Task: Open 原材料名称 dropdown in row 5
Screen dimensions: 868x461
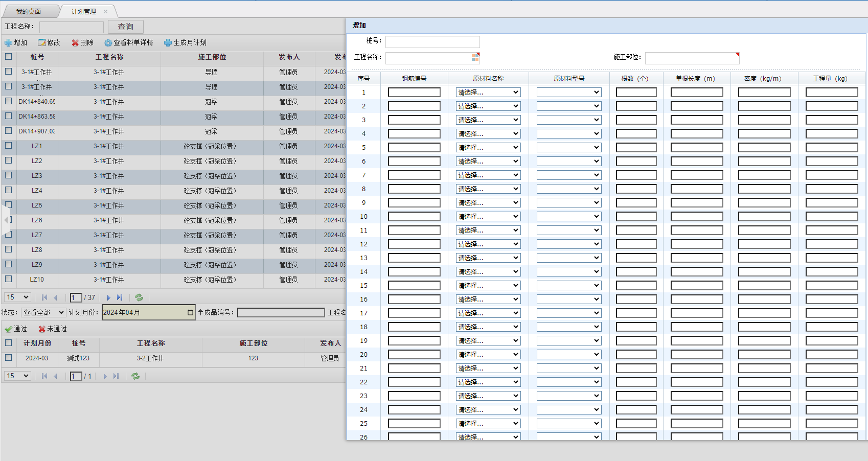Action: [x=488, y=148]
